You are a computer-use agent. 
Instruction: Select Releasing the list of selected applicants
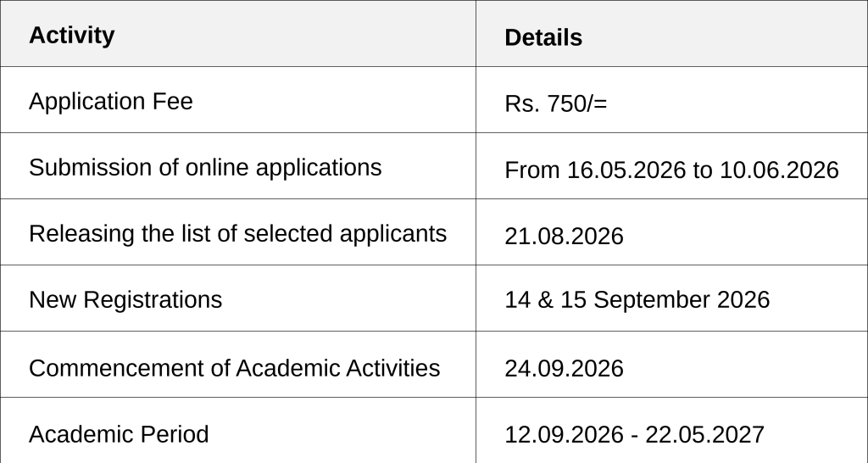(x=237, y=233)
